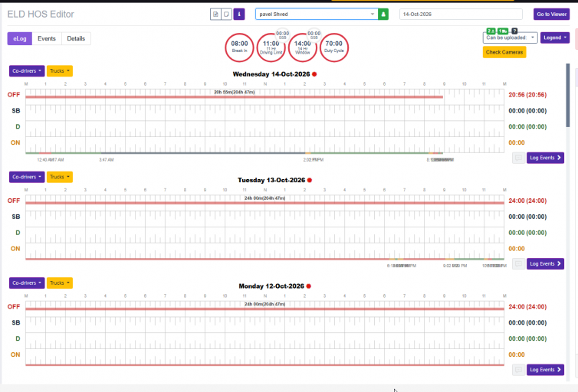This screenshot has width=578, height=392.
Task: Click the green trucks count badge
Action: coord(503,31)
